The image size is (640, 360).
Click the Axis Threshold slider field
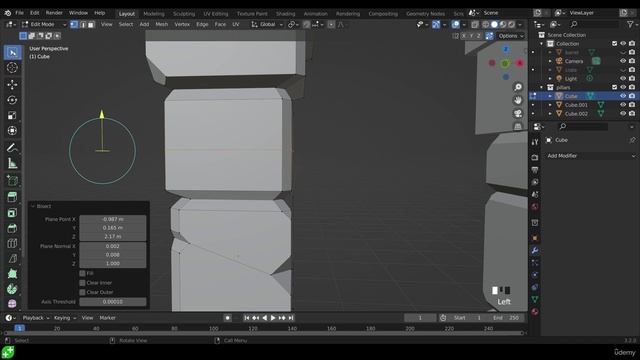coord(113,302)
